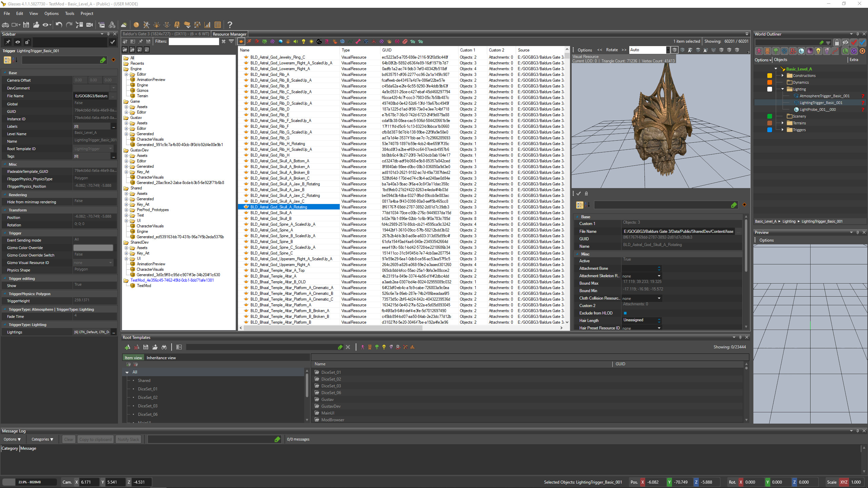Click the Save icon in the main toolbar
This screenshot has width=868, height=488.
pos(26,25)
